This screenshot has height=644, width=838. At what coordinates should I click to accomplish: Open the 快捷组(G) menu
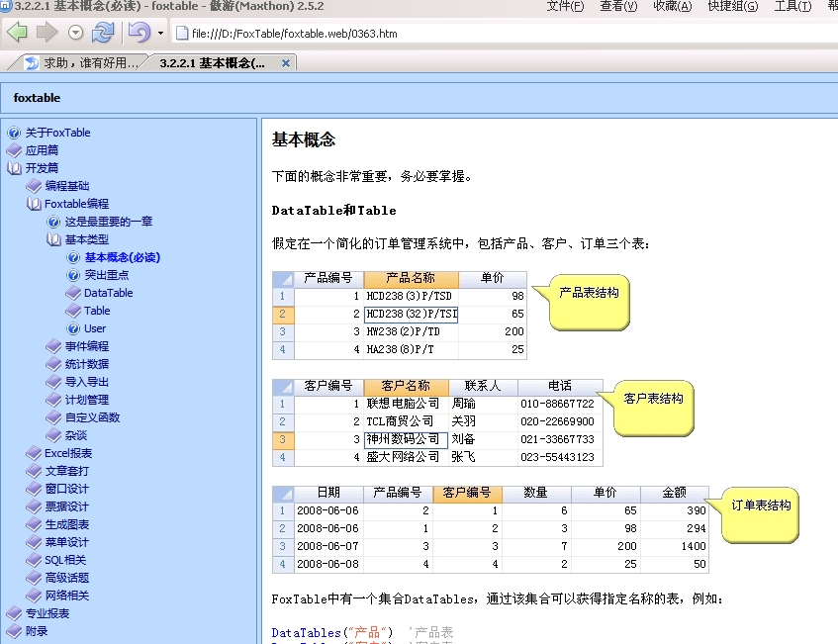[x=733, y=6]
